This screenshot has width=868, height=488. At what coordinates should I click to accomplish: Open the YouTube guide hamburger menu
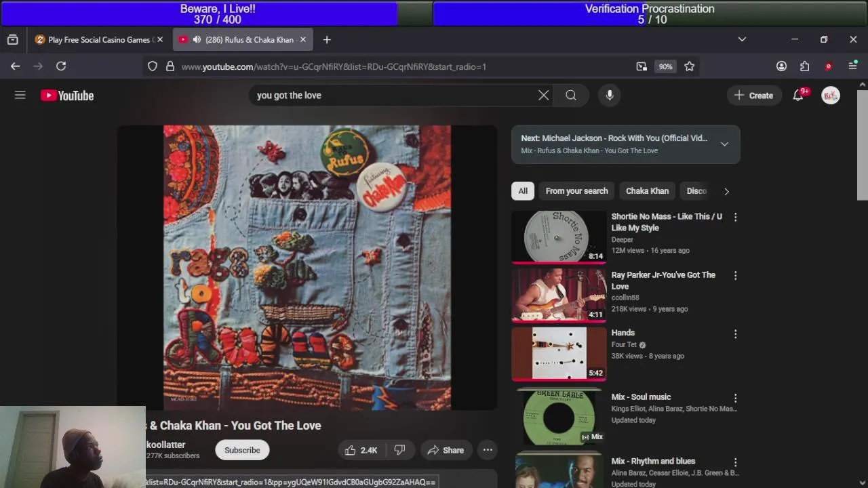20,96
